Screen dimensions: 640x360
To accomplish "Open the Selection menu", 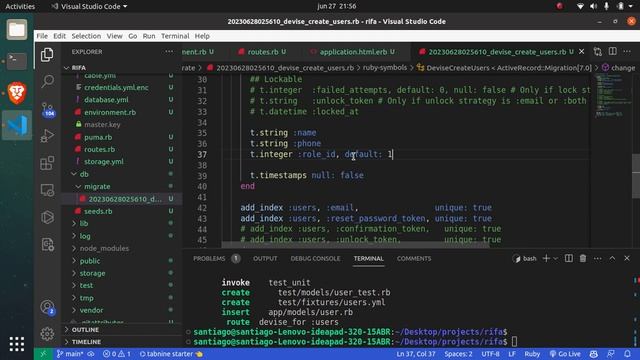I will pos(86,36).
